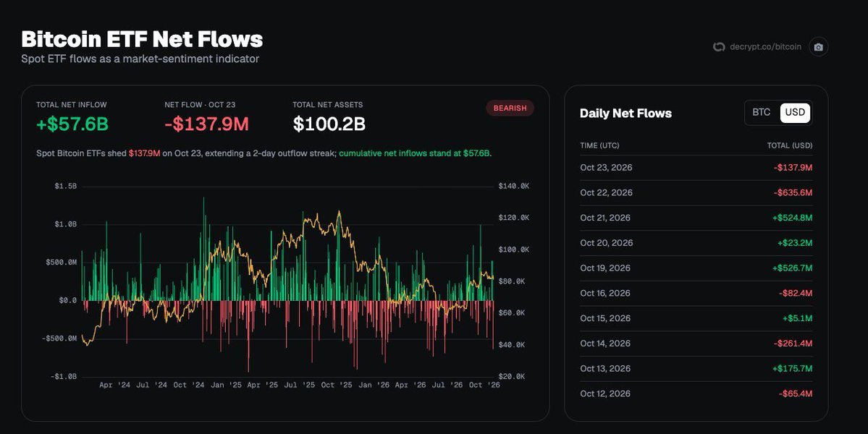Select the Oct 22, 2026 row date
Viewport: 868px width, 434px height.
click(606, 192)
